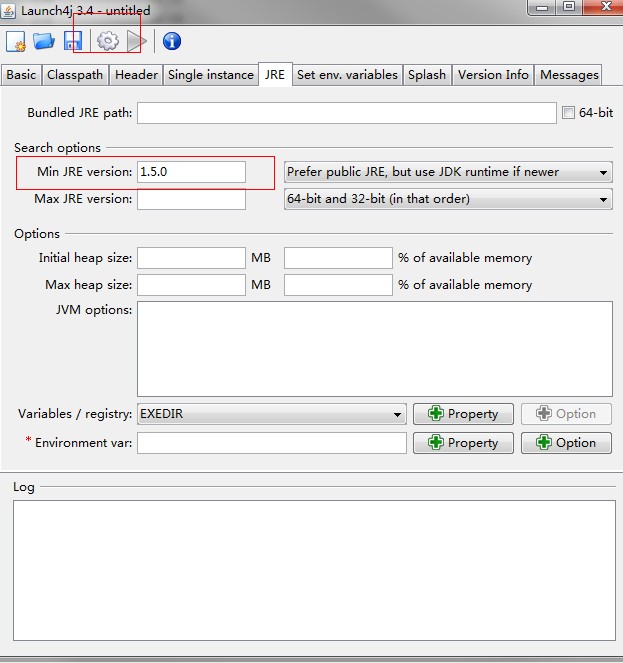Open the About info icon

[x=172, y=41]
